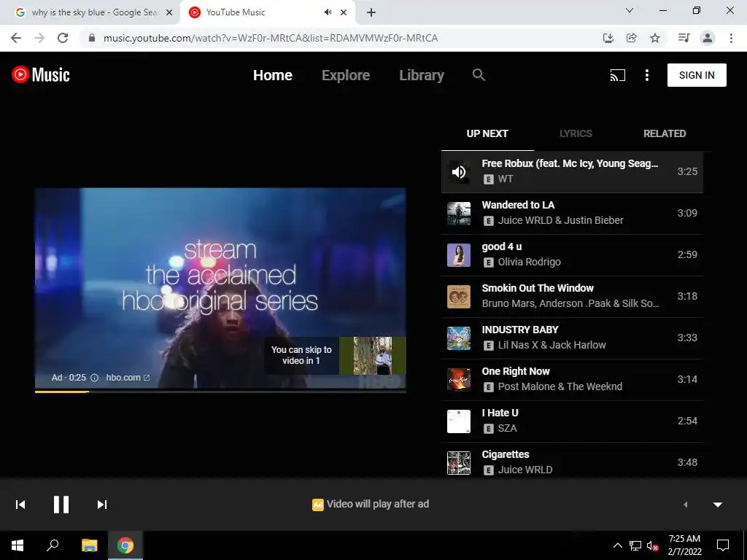Go back in browser history
The height and width of the screenshot is (560, 747).
pyautogui.click(x=16, y=38)
